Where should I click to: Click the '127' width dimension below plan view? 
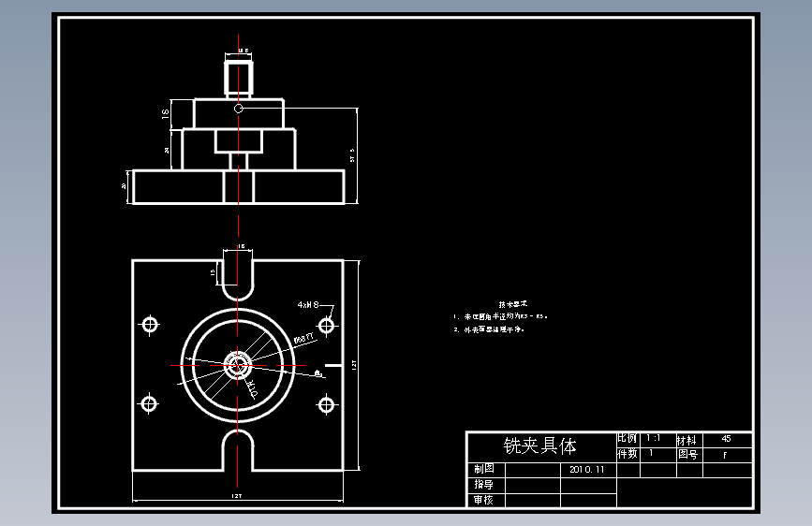(237, 496)
